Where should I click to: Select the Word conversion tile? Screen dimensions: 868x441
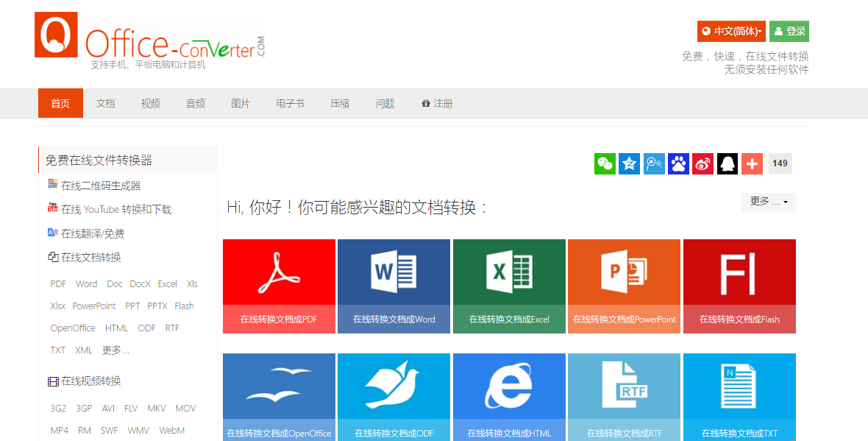pyautogui.click(x=394, y=286)
